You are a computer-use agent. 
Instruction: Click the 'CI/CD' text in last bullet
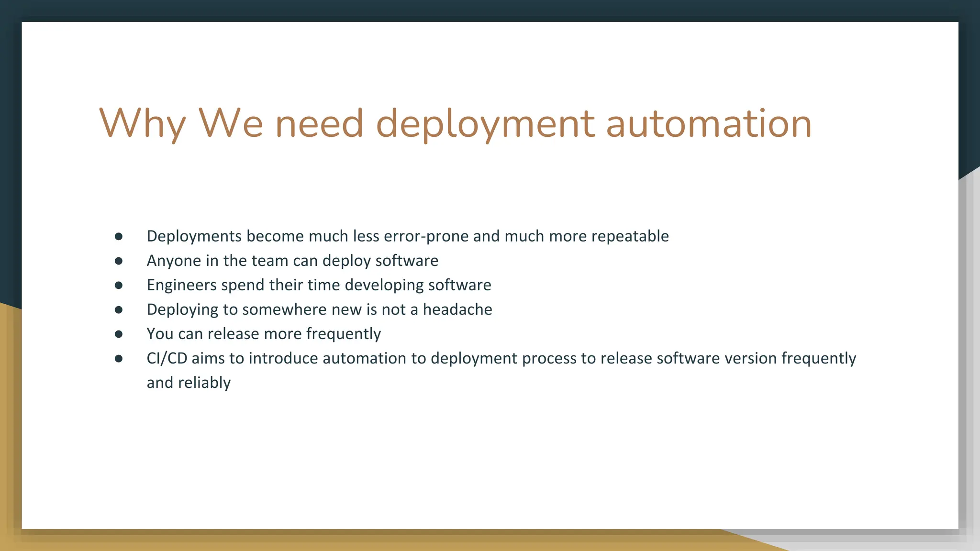(167, 358)
